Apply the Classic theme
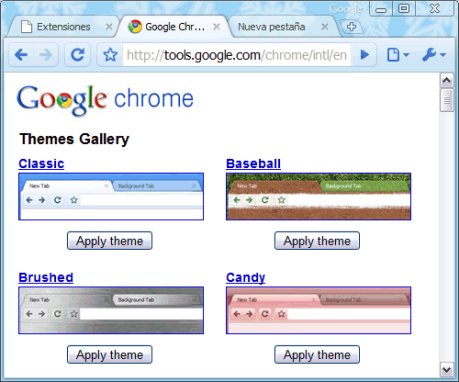This screenshot has width=459, height=382. click(x=110, y=241)
